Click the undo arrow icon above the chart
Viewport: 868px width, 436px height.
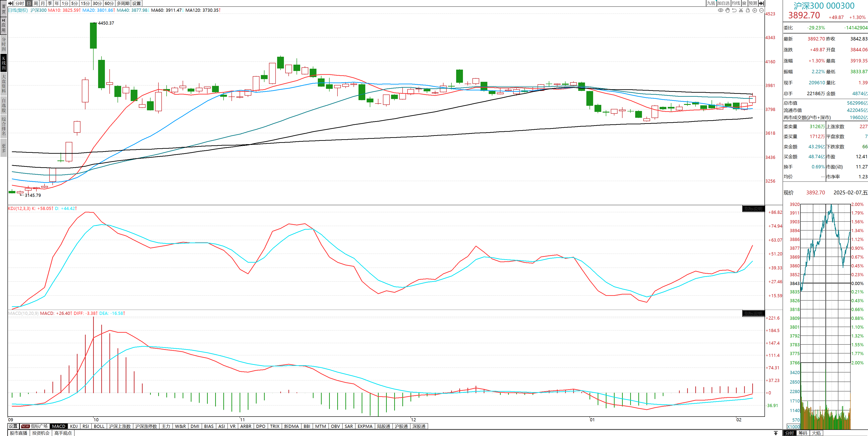(x=734, y=10)
